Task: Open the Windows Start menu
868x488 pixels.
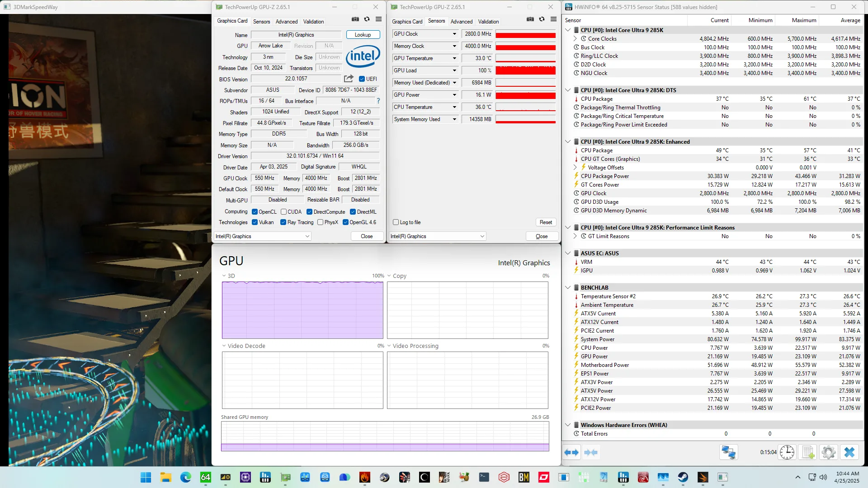Action: [146, 477]
